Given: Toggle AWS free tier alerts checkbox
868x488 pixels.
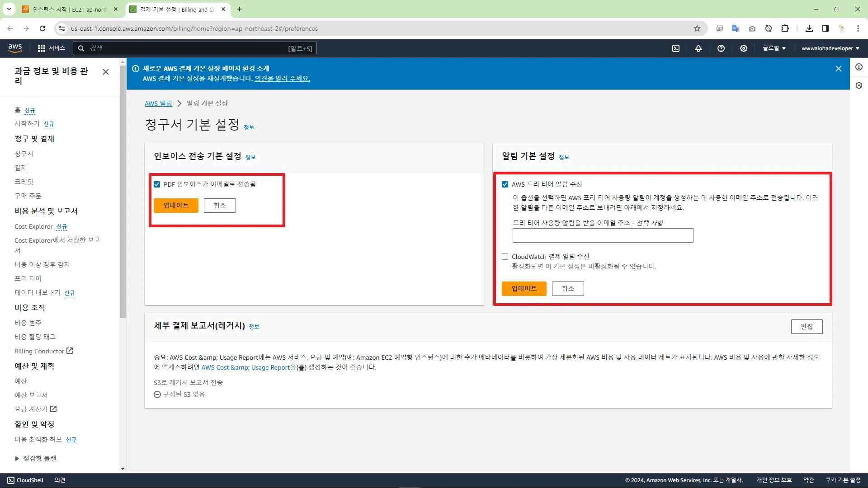Looking at the screenshot, I should click(505, 184).
